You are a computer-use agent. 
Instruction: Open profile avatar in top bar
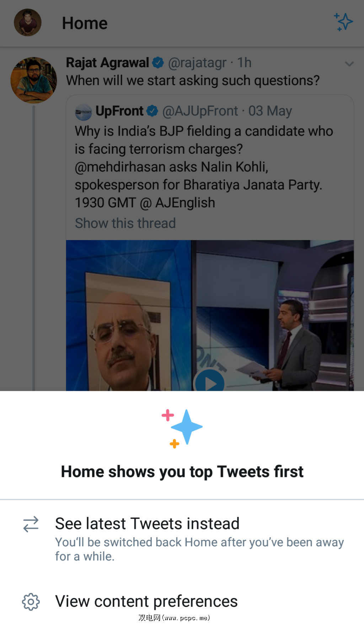28,22
